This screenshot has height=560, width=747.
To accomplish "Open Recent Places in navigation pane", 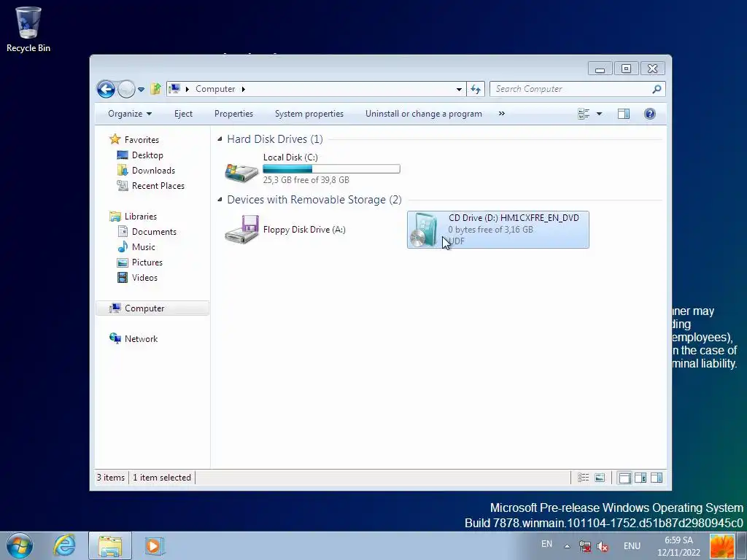I will pos(158,186).
